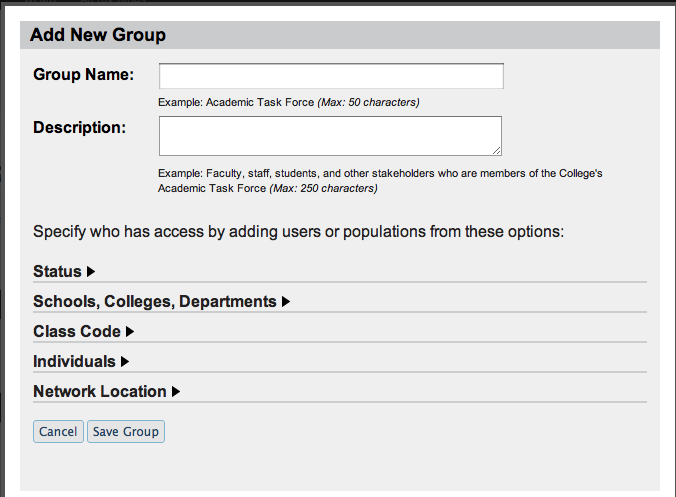Cancel adding the new group
The width and height of the screenshot is (676, 497).
[x=58, y=432]
